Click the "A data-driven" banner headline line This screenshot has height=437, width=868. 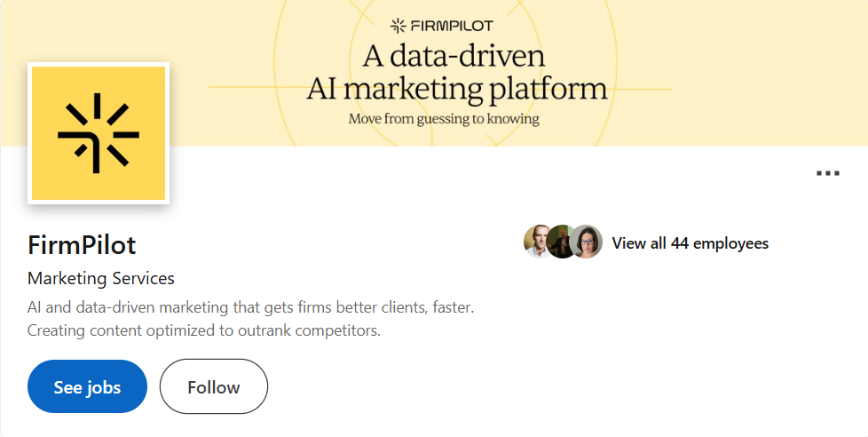click(x=453, y=57)
